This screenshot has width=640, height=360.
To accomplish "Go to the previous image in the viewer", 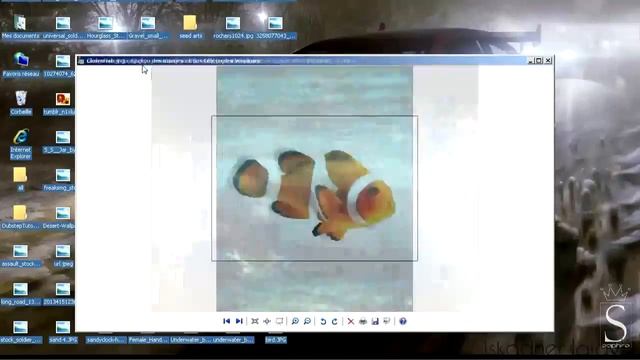I will click(x=227, y=321).
